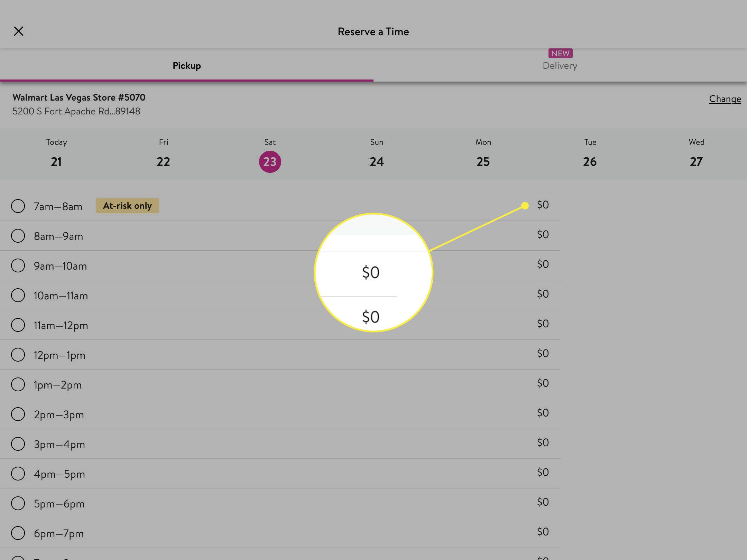Click the At-risk only badge
Image resolution: width=747 pixels, height=560 pixels.
tap(128, 206)
